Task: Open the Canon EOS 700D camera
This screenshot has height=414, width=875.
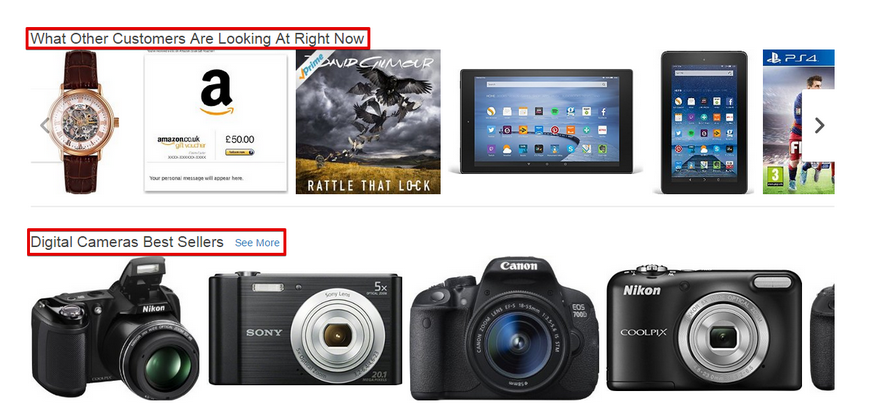Action: (x=504, y=329)
